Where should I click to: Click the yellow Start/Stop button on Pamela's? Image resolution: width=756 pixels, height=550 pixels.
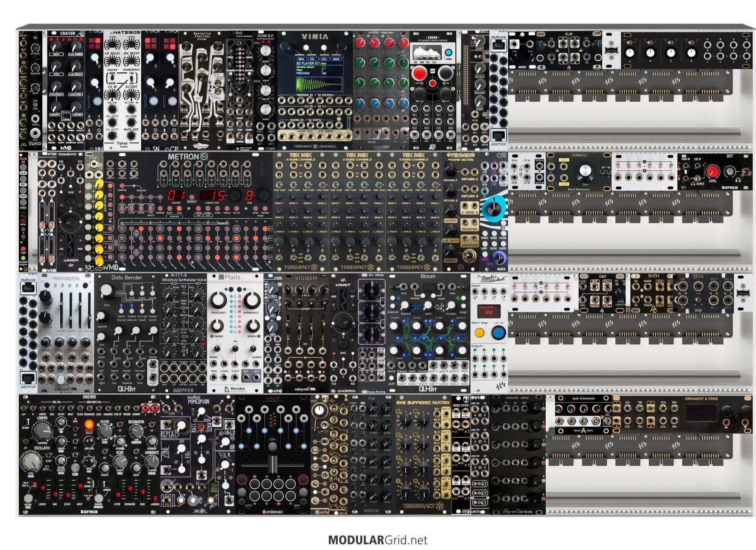479,333
